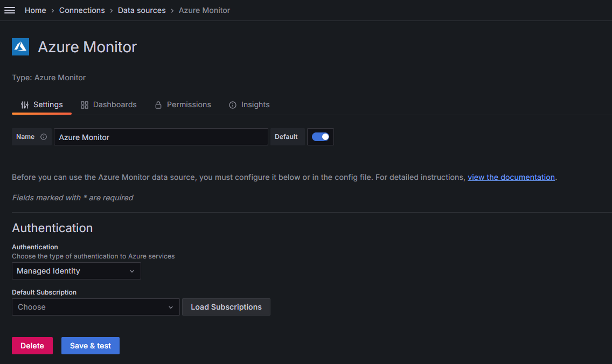Screen dimensions: 612x364
Task: Open the hamburger navigation menu
Action: [10, 11]
